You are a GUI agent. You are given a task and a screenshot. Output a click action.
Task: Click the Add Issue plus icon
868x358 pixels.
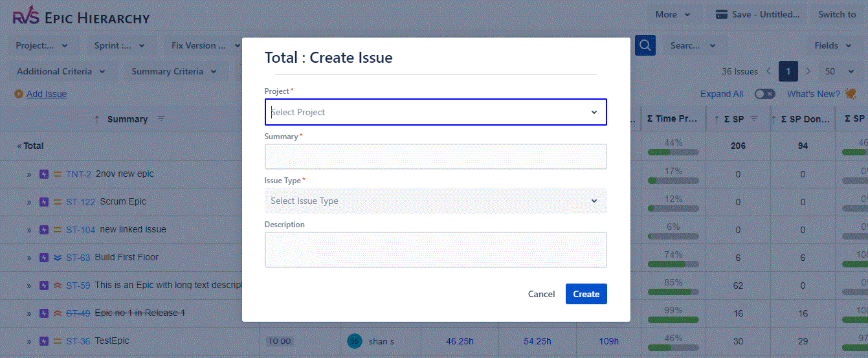pos(19,94)
